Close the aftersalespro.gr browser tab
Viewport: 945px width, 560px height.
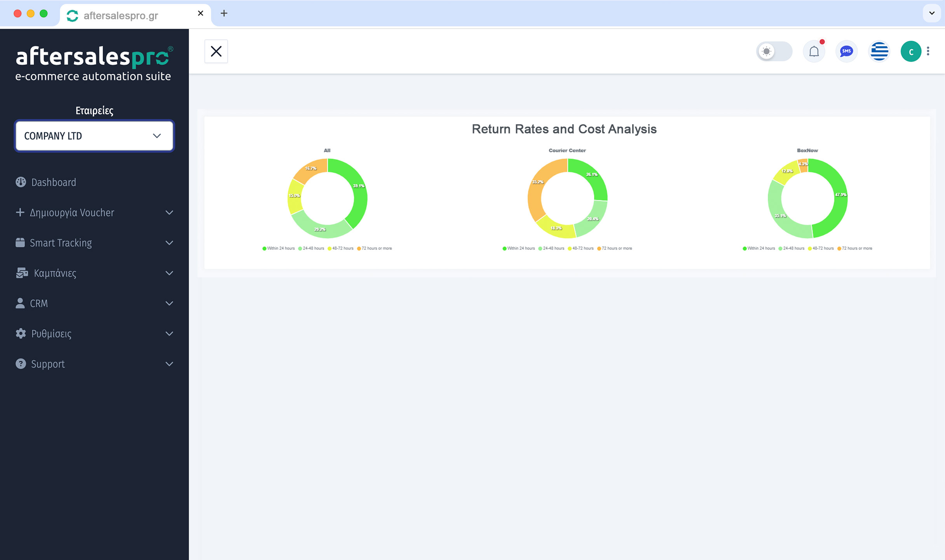pos(201,13)
